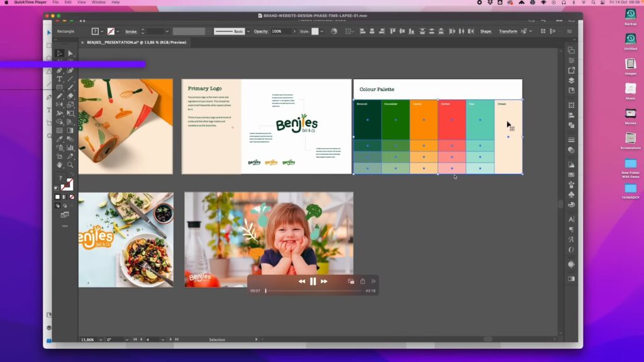Open the Stroke lines panel icon
Image resolution: width=644 pixels, height=362 pixels.
(571, 140)
